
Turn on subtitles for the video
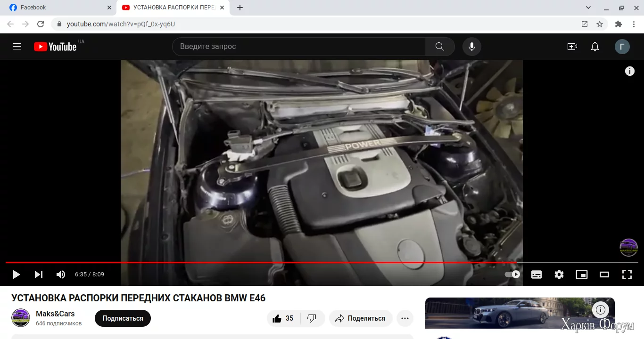[537, 274]
